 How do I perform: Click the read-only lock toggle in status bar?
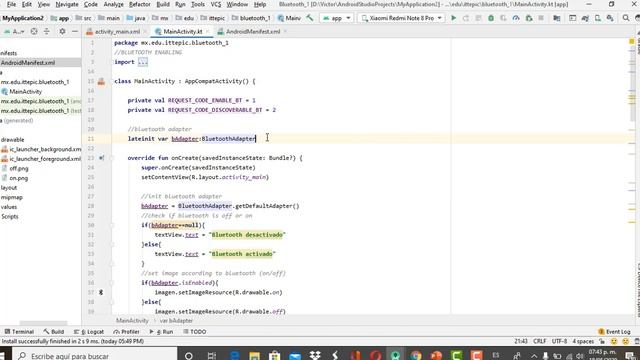tap(602, 341)
